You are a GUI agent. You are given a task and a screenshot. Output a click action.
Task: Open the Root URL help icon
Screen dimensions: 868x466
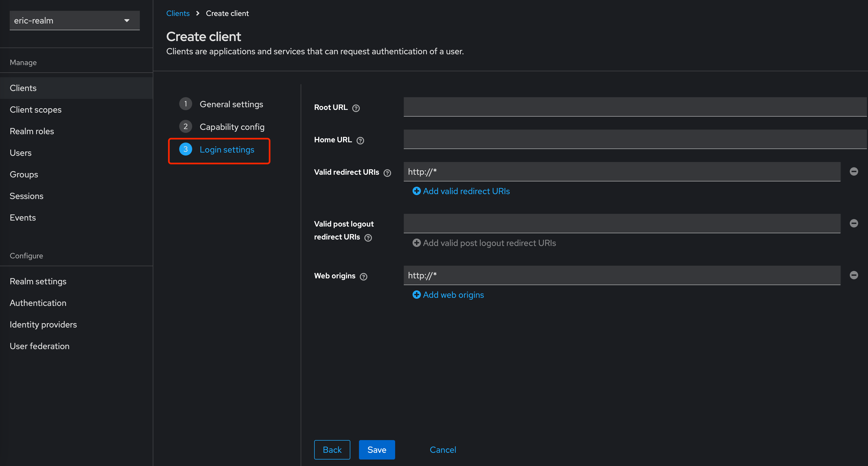tap(356, 108)
